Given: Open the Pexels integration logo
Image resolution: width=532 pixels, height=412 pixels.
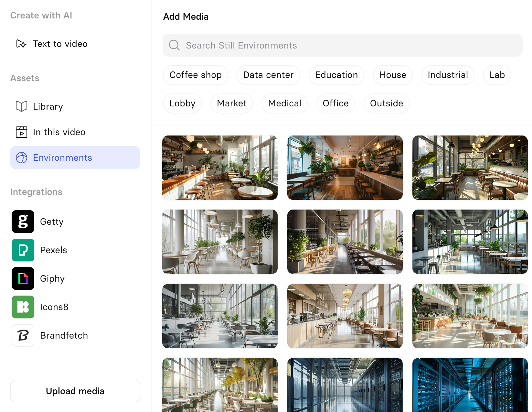Looking at the screenshot, I should tap(23, 250).
